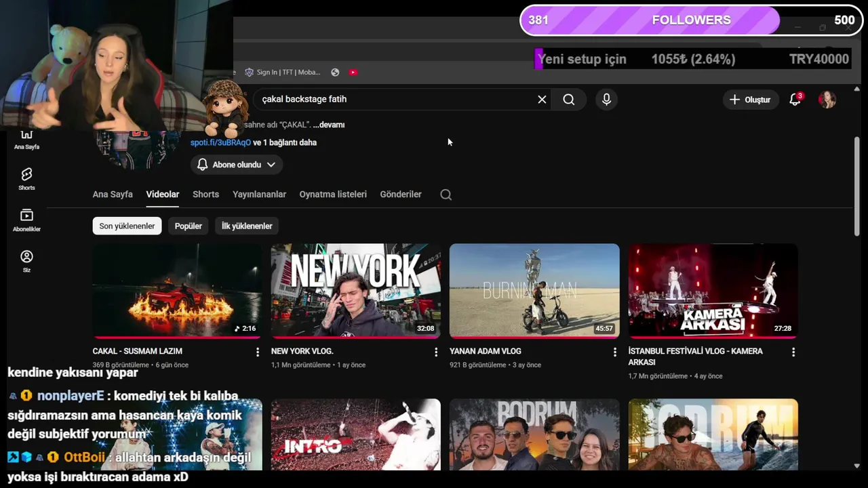The height and width of the screenshot is (488, 868).
Task: Click the NEW YORK VLOG. title
Action: 302,351
